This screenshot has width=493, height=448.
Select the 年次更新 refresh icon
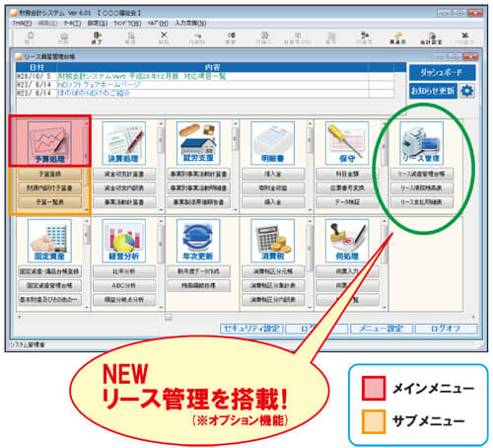click(198, 241)
